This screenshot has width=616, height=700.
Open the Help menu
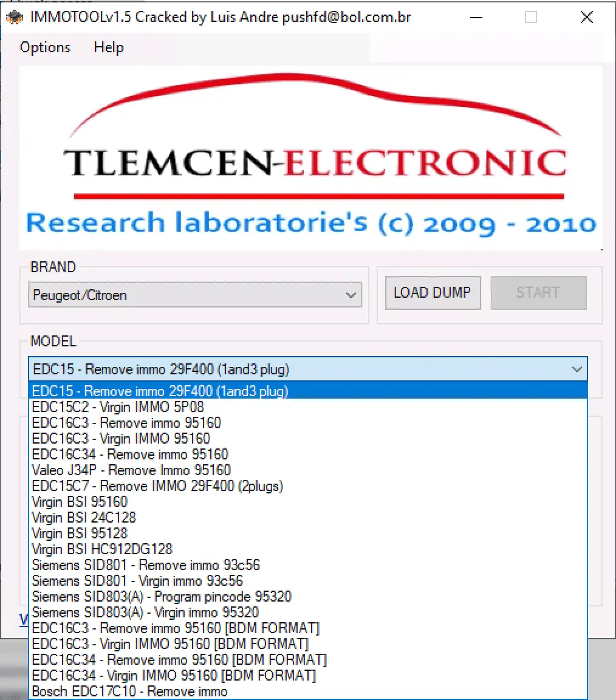click(109, 47)
